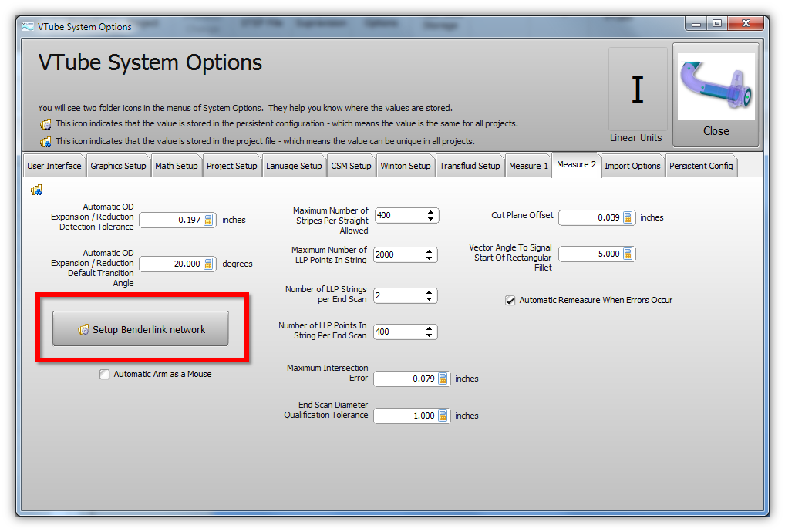Open the Persistent Config tab
This screenshot has width=785, height=532.
[x=700, y=166]
